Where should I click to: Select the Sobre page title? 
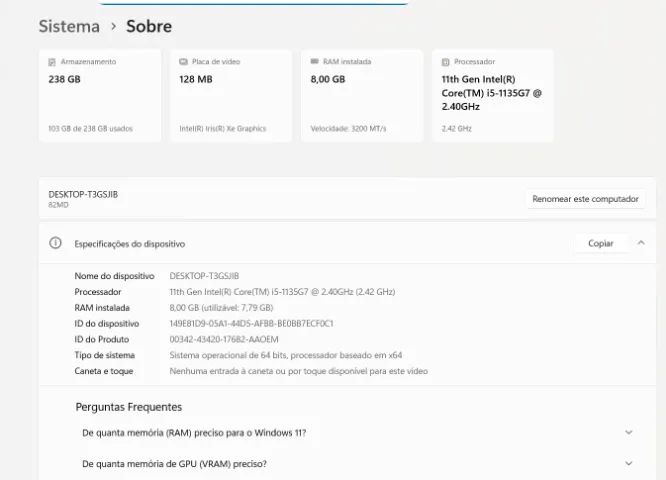[x=149, y=27]
